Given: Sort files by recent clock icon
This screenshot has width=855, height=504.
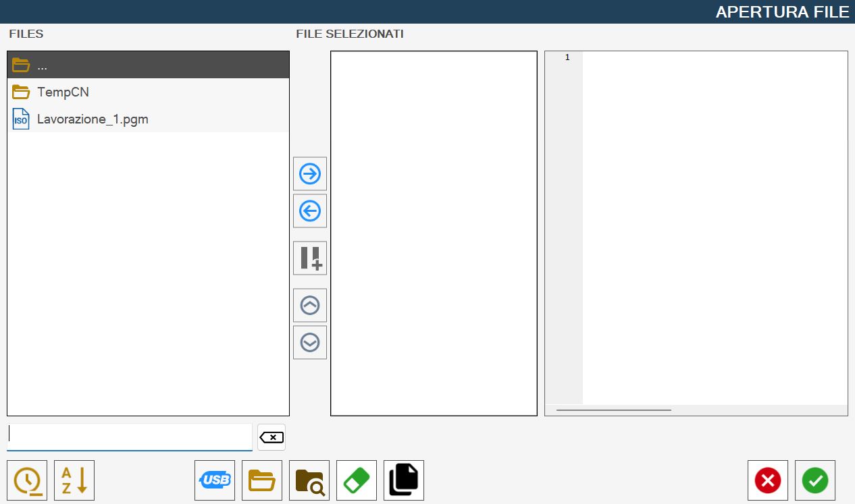Looking at the screenshot, I should tap(27, 480).
